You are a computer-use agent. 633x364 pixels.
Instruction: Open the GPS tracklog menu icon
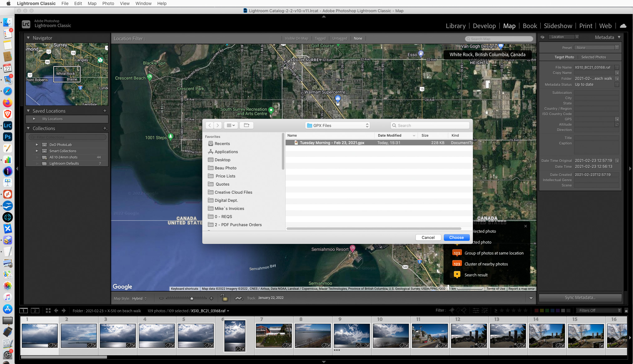[x=239, y=298]
